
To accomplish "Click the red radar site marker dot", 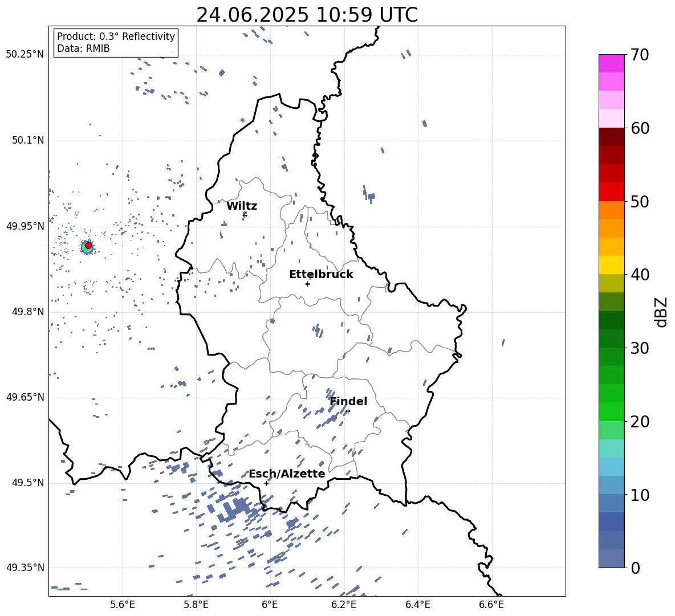I will (88, 245).
